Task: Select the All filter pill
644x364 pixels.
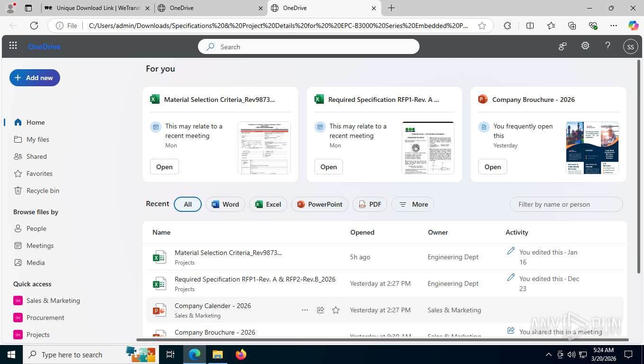Action: (x=188, y=204)
